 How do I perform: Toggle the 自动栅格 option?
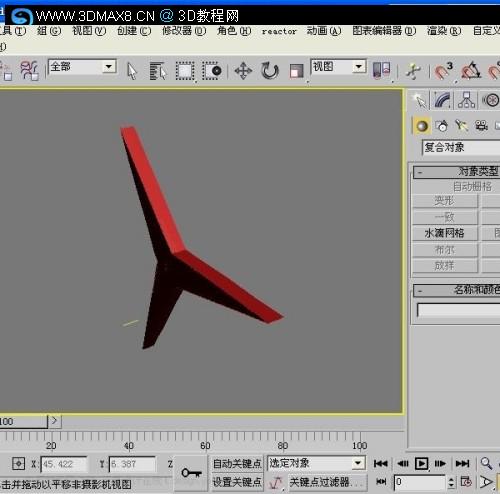[x=472, y=187]
